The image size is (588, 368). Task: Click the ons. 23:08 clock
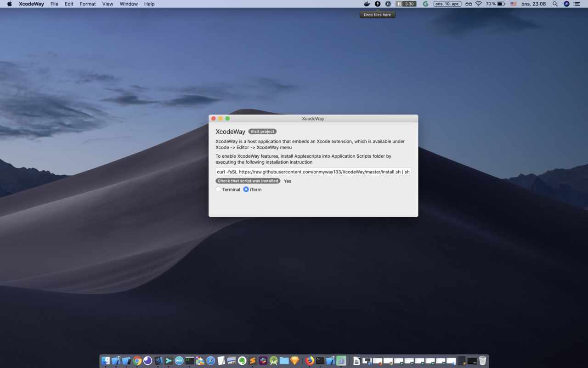(533, 4)
